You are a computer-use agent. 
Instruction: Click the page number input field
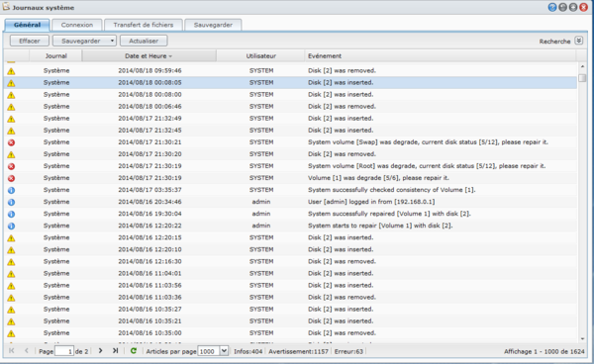(x=64, y=351)
